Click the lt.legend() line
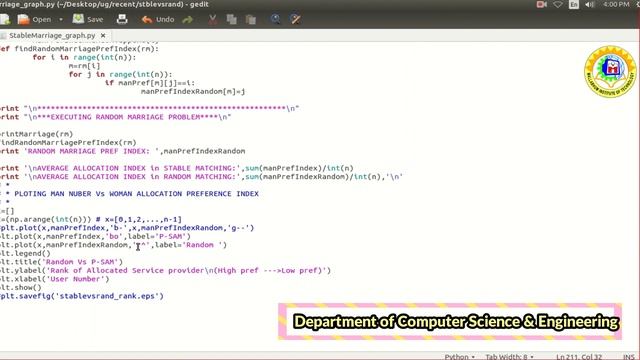 pyautogui.click(x=25, y=253)
